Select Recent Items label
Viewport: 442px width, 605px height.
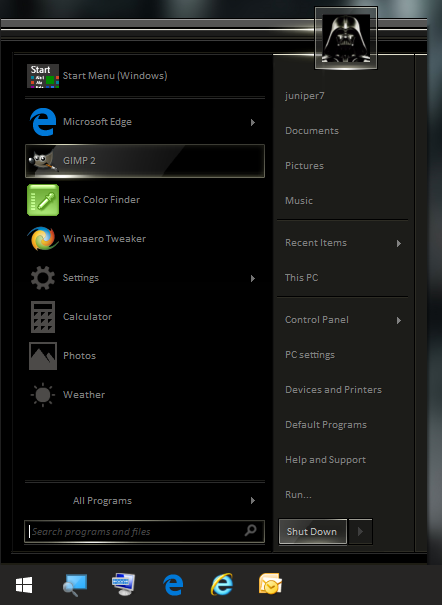pyautogui.click(x=316, y=243)
